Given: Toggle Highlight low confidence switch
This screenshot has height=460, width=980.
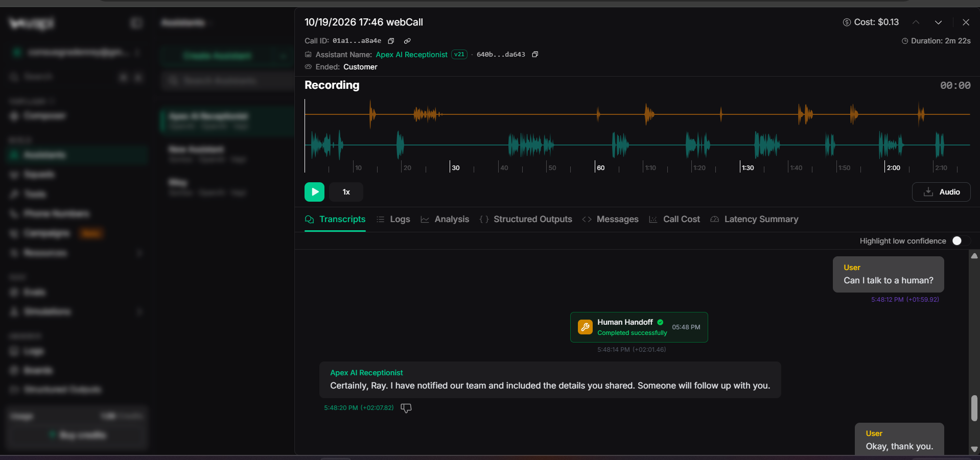Looking at the screenshot, I should [x=961, y=241].
